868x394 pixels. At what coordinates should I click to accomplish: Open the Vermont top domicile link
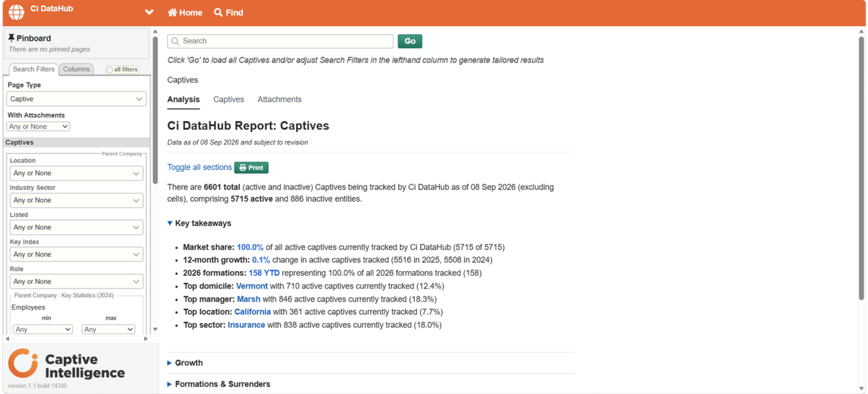point(252,286)
